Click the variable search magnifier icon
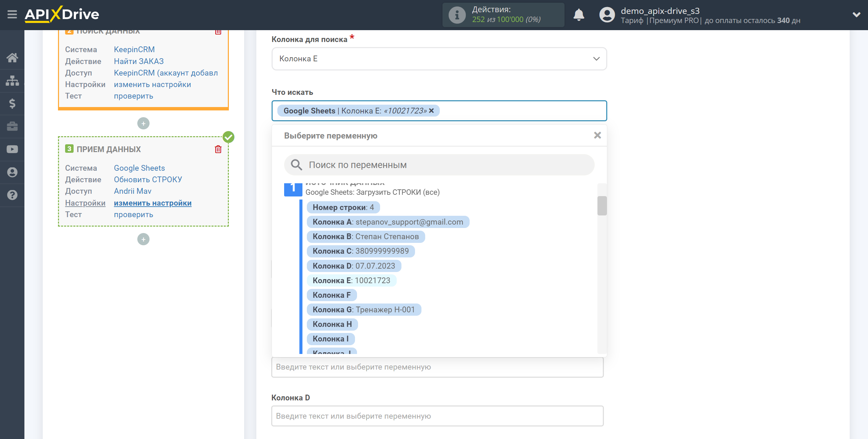This screenshot has width=868, height=439. click(296, 165)
